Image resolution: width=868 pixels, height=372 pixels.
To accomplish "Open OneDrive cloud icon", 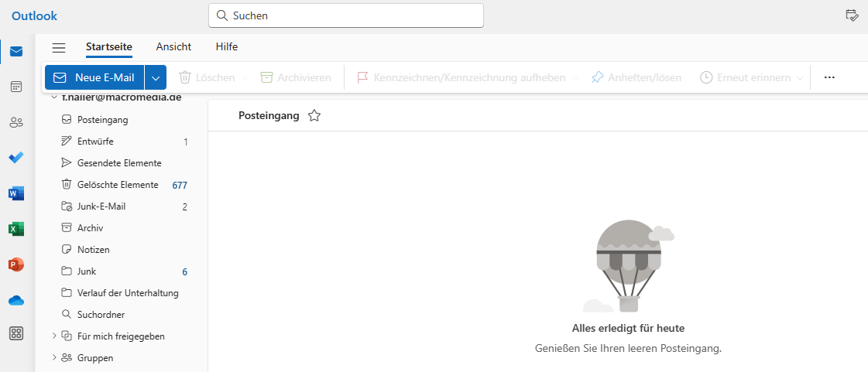I will point(16,300).
